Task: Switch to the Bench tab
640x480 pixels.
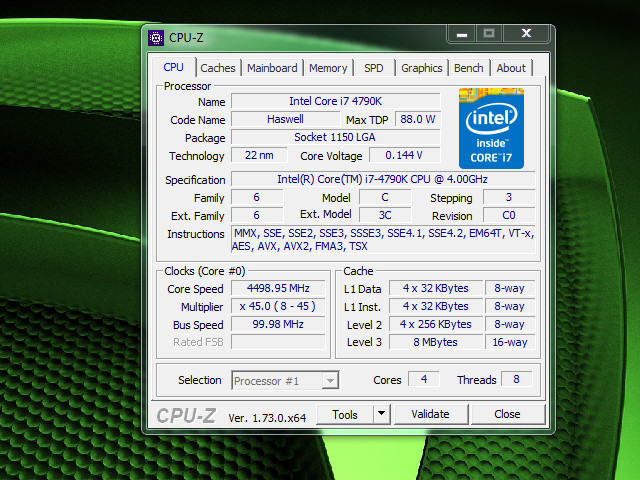Action: (469, 68)
